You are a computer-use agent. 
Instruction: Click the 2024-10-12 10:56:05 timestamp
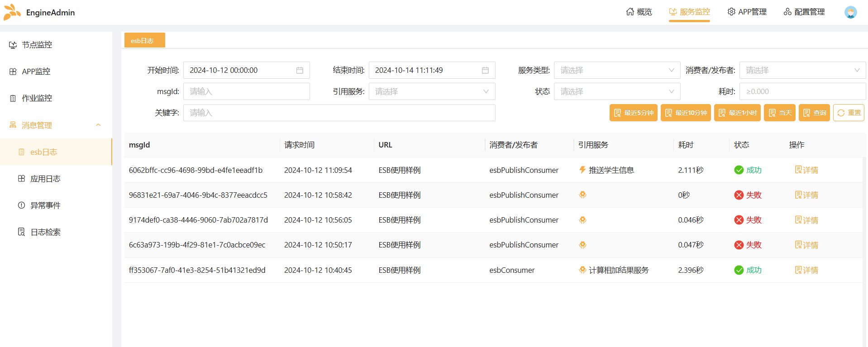tap(318, 220)
